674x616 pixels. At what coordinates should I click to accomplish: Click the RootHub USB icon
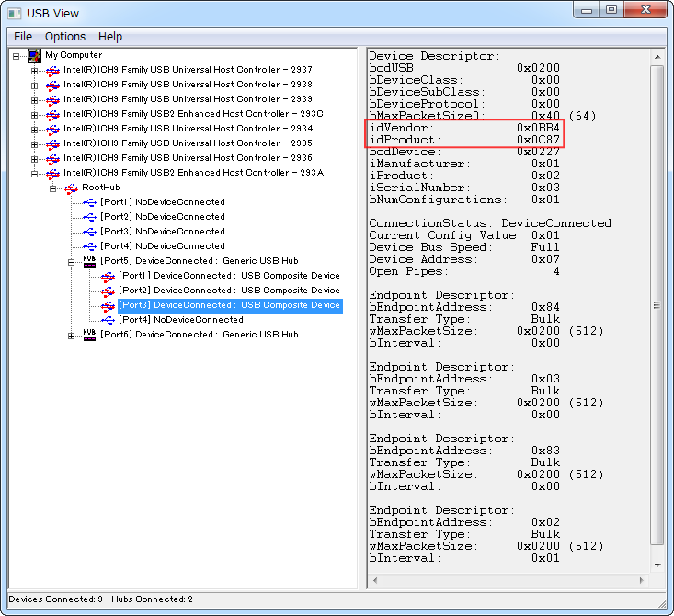(72, 188)
